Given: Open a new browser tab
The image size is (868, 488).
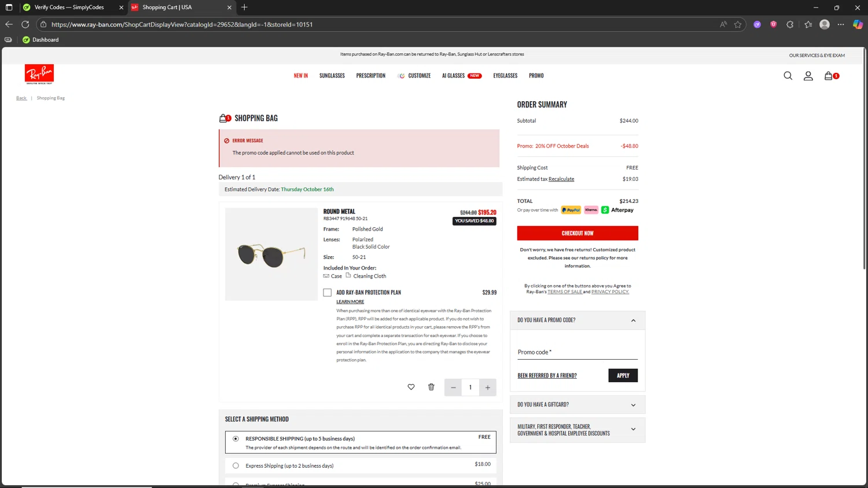Looking at the screenshot, I should tap(244, 8).
